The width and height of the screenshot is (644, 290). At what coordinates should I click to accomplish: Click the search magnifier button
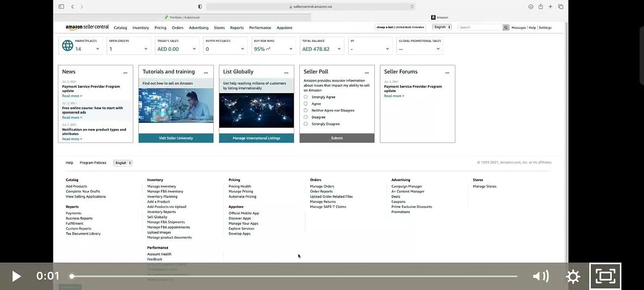click(506, 27)
